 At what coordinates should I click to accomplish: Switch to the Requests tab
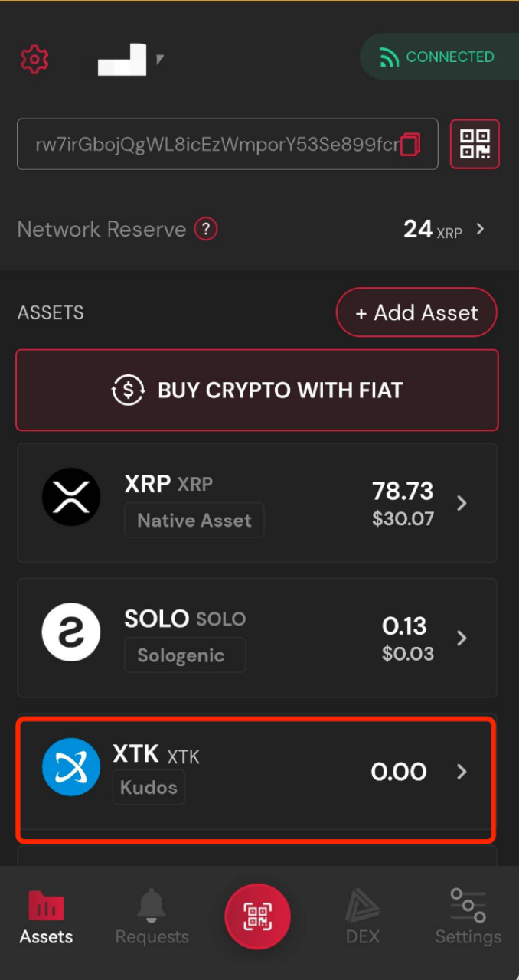point(152,917)
